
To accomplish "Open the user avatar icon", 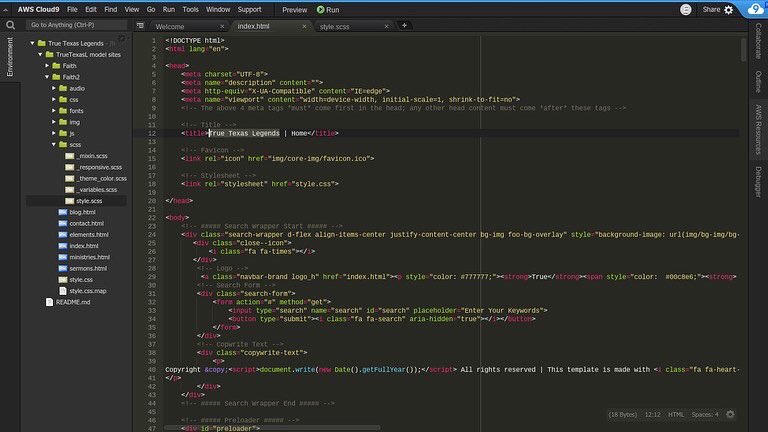I will tap(686, 9).
